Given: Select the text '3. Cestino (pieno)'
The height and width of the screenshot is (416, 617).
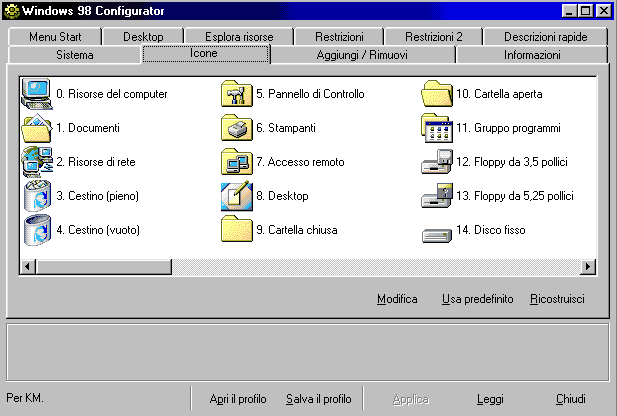Looking at the screenshot, I should tap(97, 196).
